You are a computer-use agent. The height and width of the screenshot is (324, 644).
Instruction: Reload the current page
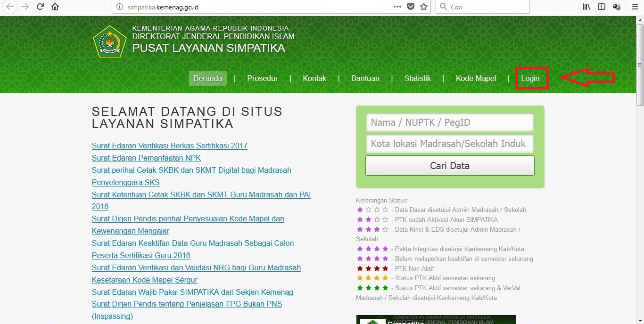click(x=40, y=7)
